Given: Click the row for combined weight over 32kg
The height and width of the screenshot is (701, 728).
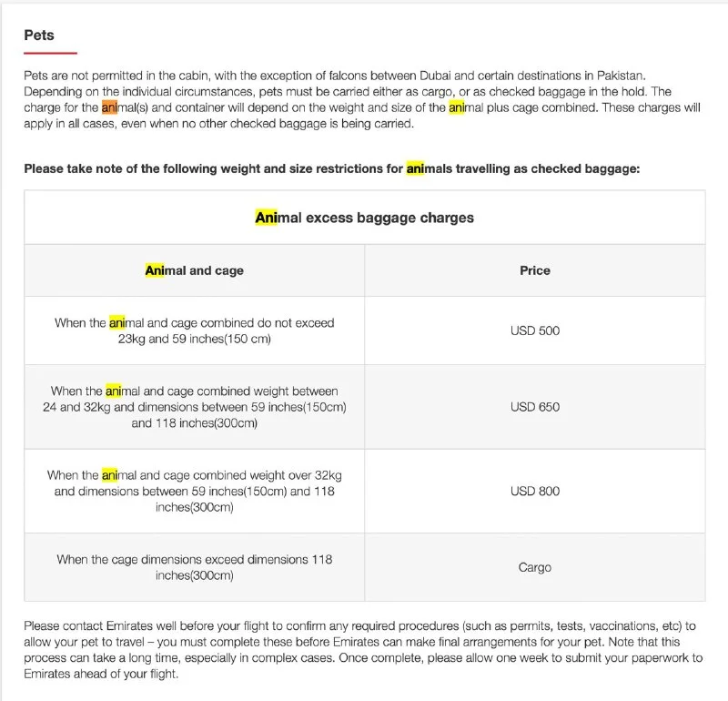Looking at the screenshot, I should click(194, 491).
